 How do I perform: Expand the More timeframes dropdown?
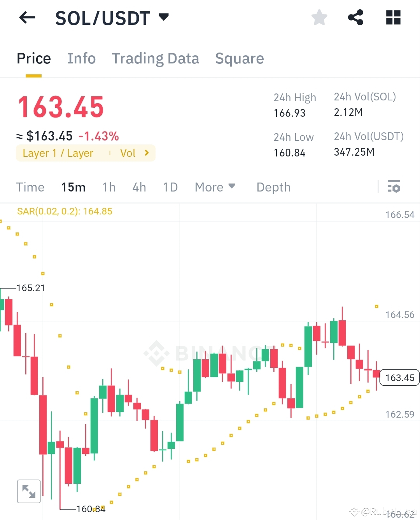[215, 187]
